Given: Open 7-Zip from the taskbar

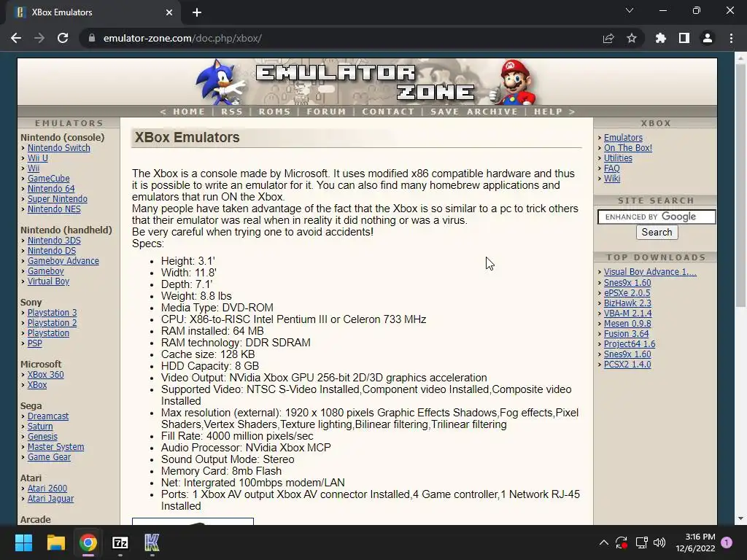Looking at the screenshot, I should (120, 542).
